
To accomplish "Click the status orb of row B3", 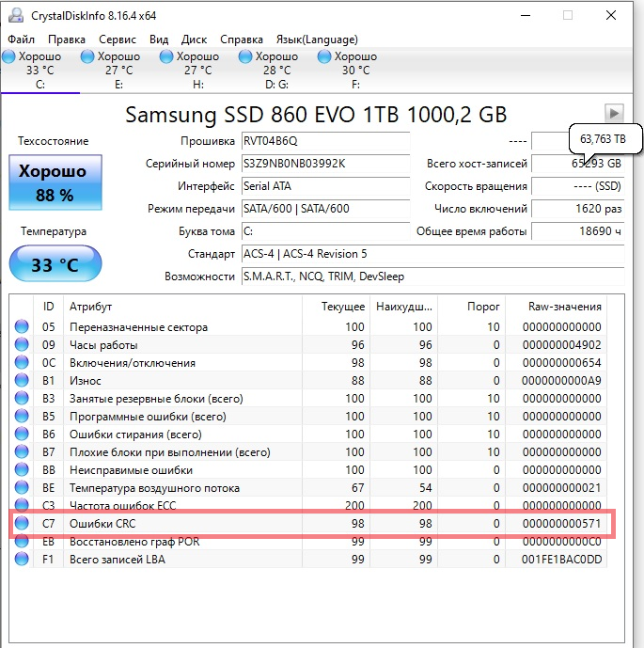I will pyautogui.click(x=22, y=398).
